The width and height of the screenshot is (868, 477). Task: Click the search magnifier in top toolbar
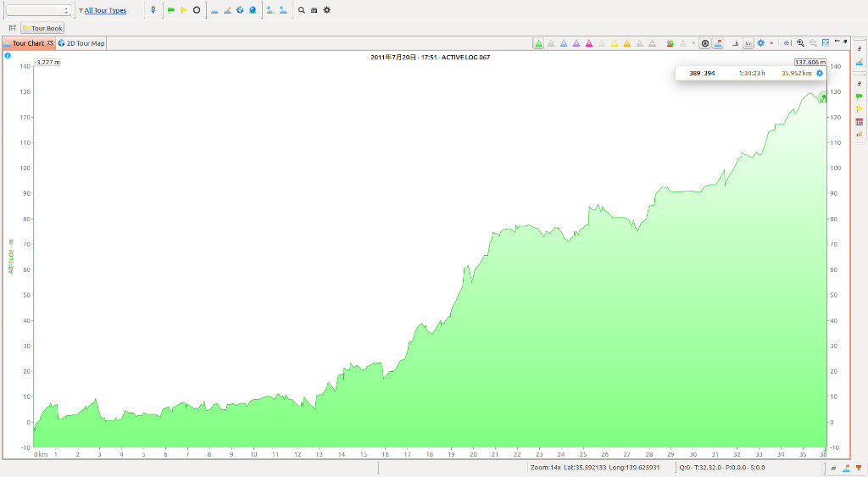(301, 10)
